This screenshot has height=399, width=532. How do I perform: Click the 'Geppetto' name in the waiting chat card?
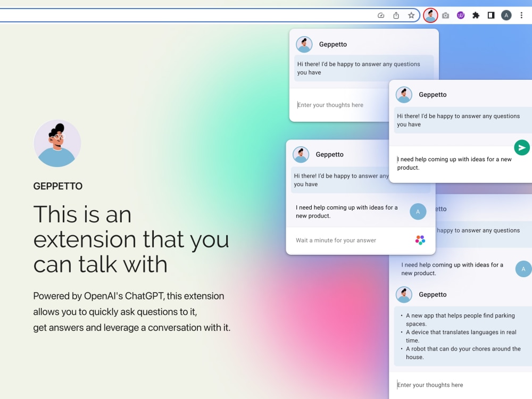[x=329, y=154]
